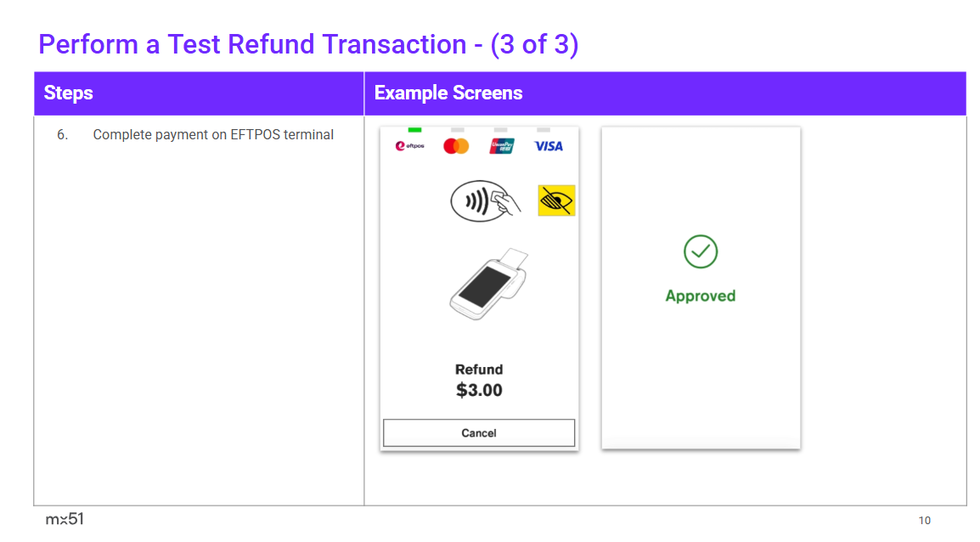Screen dimensions: 980x542
Task: Click the contactless tap card icon
Action: click(x=486, y=200)
